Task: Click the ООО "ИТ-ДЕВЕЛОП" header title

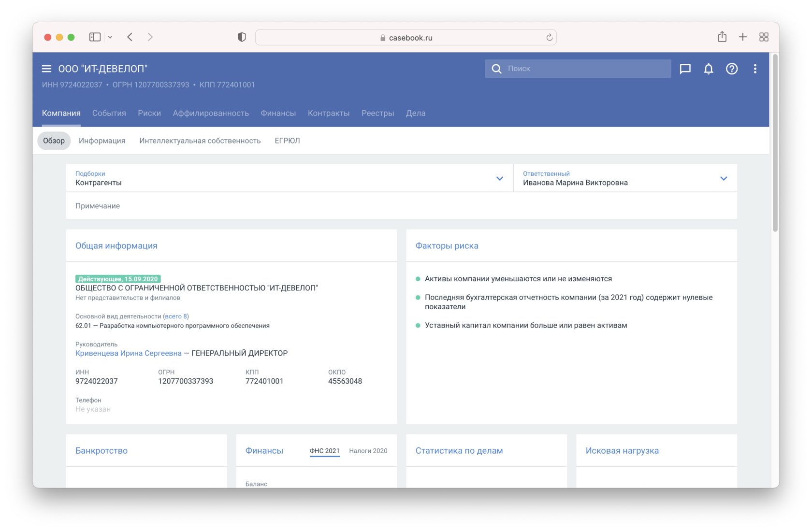Action: pyautogui.click(x=103, y=69)
